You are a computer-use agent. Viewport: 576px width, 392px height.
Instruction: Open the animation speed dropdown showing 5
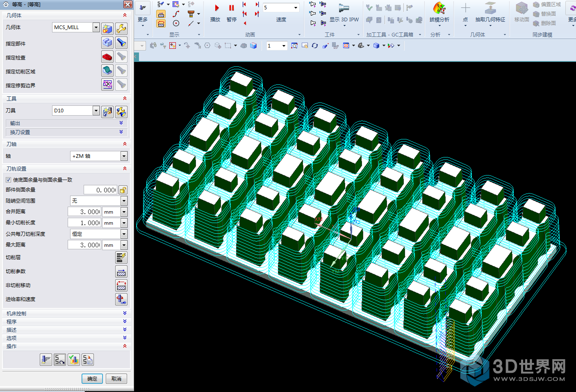(296, 7)
